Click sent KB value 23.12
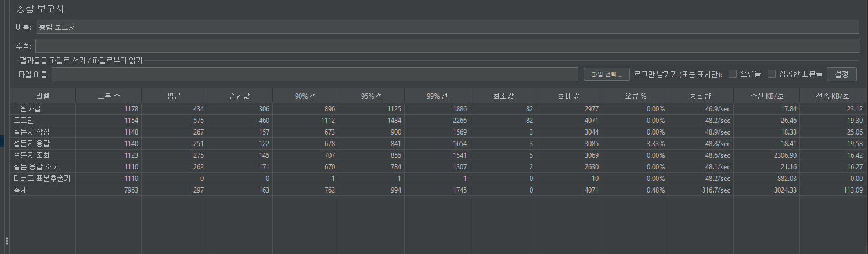 click(x=855, y=108)
